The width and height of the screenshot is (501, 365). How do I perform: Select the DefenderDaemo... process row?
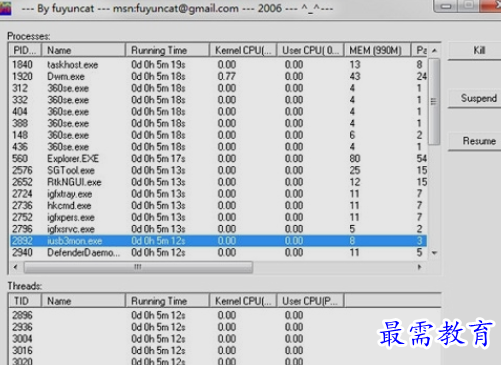click(218, 253)
